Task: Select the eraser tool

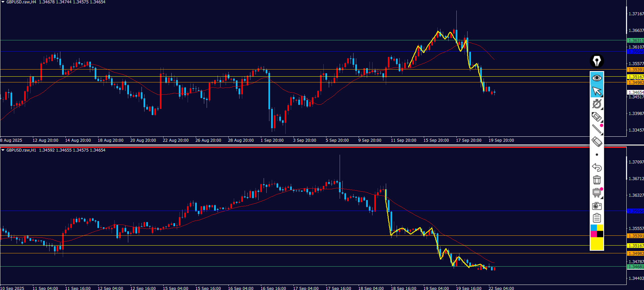Action: tap(596, 142)
